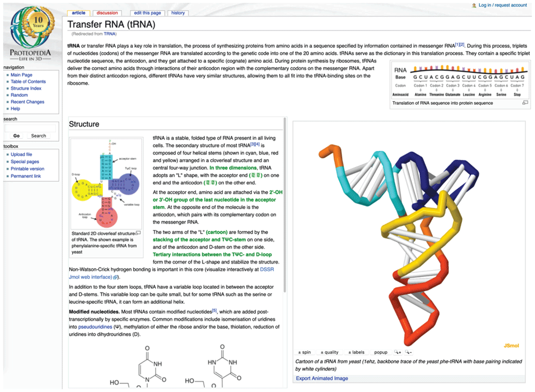Open the DSSR link

[x=267, y=270]
